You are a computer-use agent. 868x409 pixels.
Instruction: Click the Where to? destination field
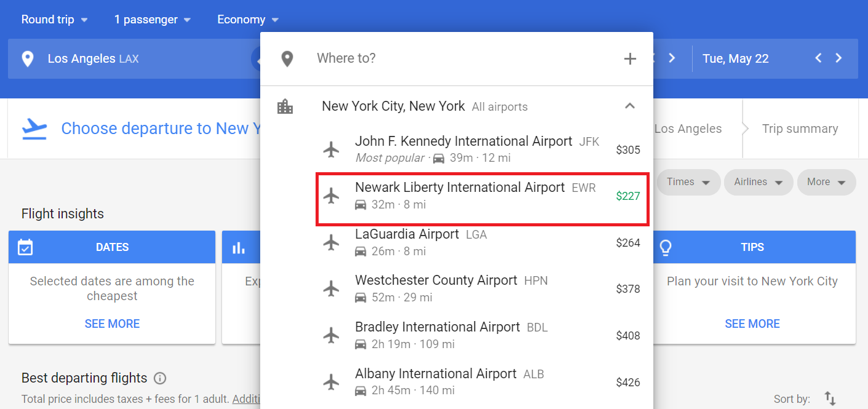pos(456,58)
